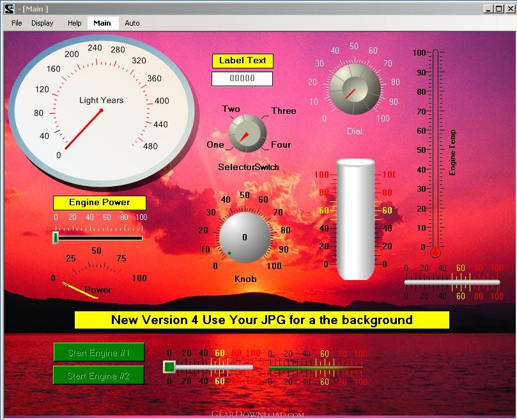Click the Dial rotary control
Screen dimensions: 517x420
click(x=355, y=89)
